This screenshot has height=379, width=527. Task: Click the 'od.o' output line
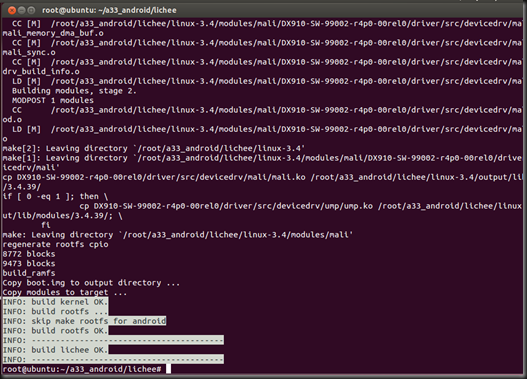(12, 120)
